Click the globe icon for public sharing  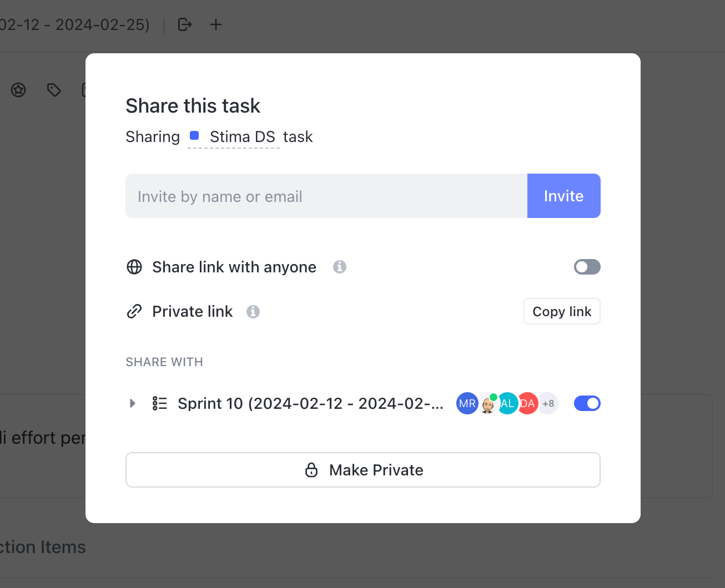point(134,267)
